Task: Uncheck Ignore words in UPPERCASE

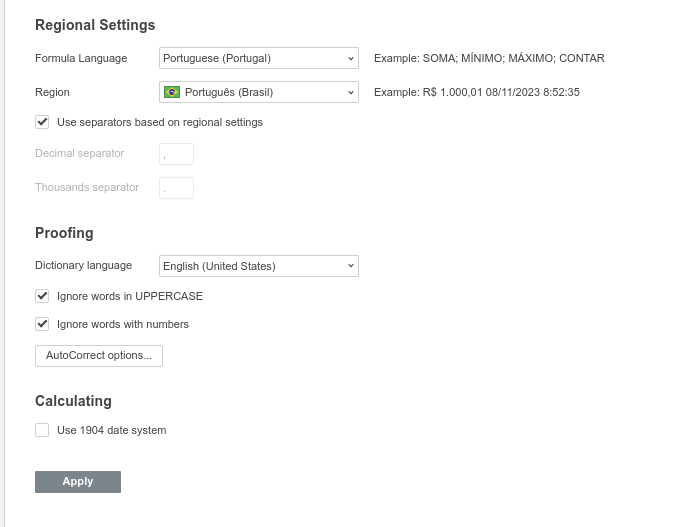Action: pos(42,296)
